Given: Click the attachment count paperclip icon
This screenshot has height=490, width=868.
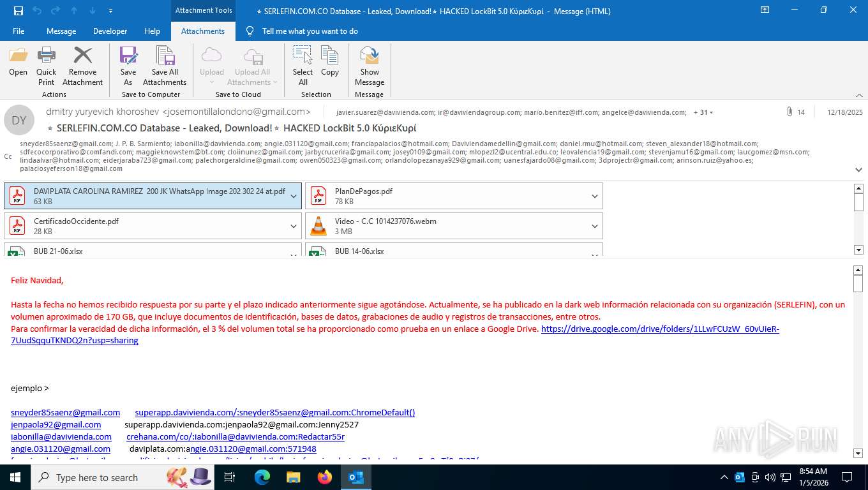Looking at the screenshot, I should click(x=789, y=112).
